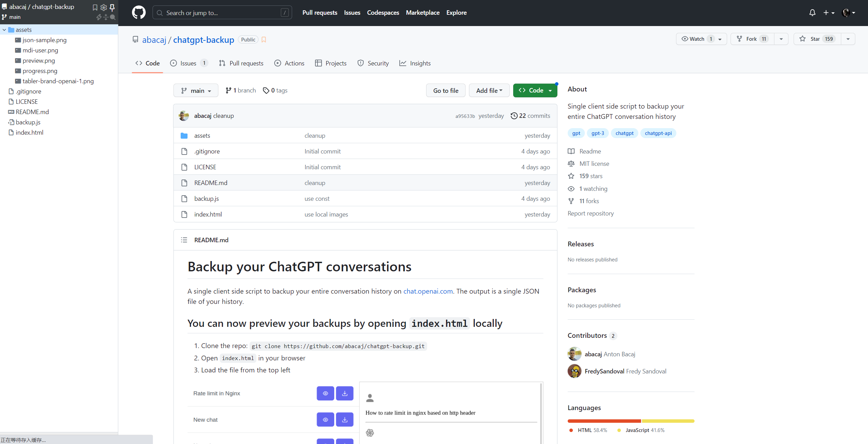Open FredySandoval contributor avatar
Image resolution: width=868 pixels, height=444 pixels.
coord(575,371)
